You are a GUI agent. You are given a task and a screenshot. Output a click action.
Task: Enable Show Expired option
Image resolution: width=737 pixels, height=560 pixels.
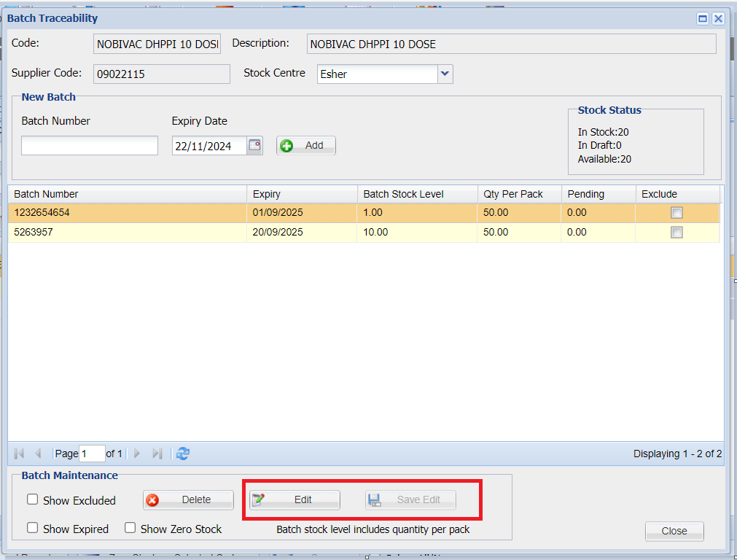click(32, 528)
